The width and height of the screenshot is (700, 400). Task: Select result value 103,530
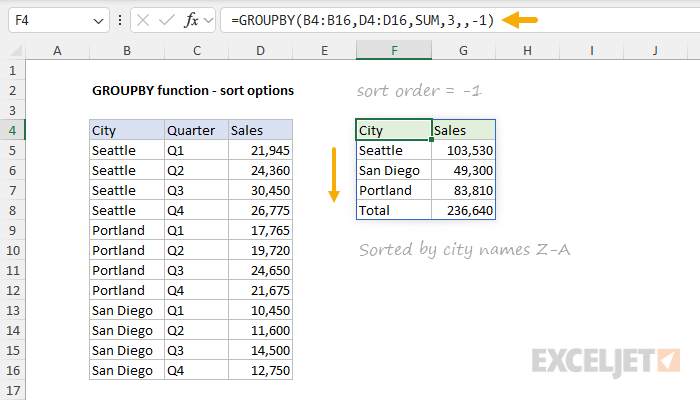(463, 150)
